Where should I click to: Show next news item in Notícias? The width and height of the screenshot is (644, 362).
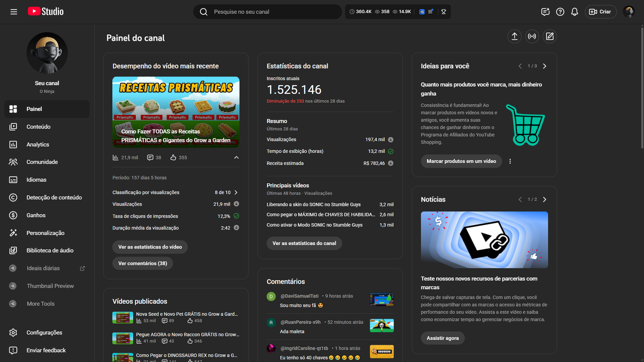point(545,200)
